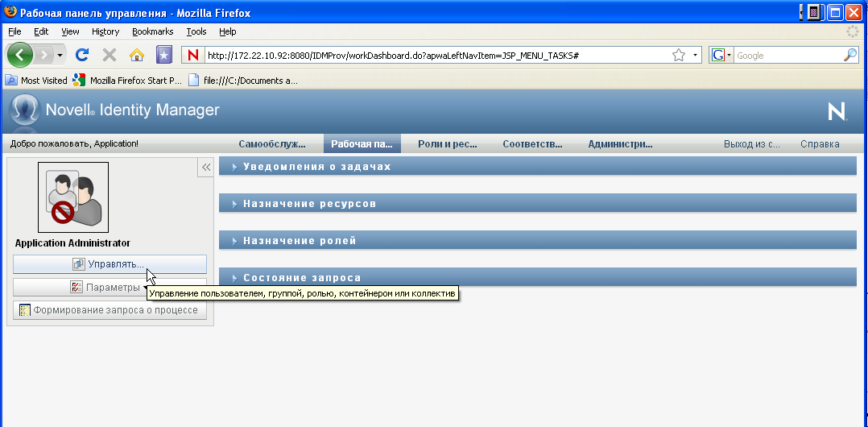Viewport: 868px width, 427px height.
Task: Open the address bar history dropdown
Action: pyautogui.click(x=695, y=56)
